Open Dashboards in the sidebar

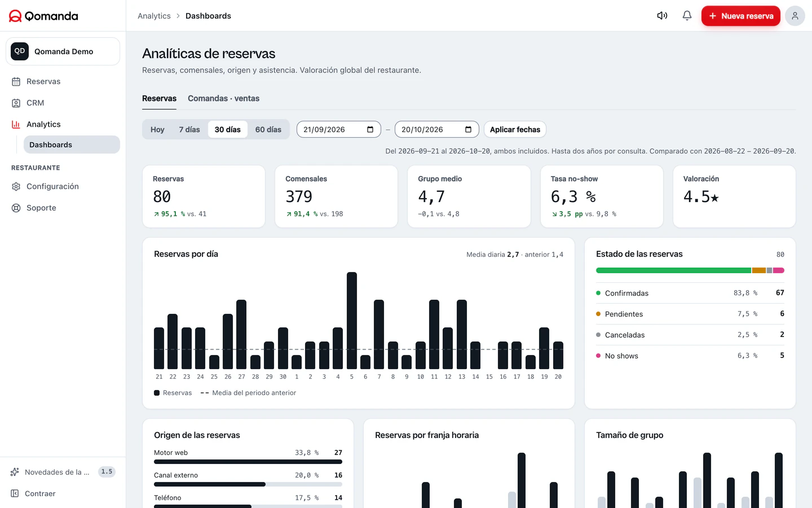[x=72, y=144]
